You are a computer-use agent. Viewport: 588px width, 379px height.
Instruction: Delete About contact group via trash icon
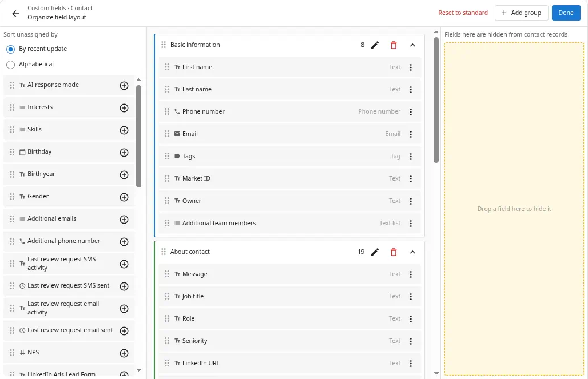click(x=394, y=252)
